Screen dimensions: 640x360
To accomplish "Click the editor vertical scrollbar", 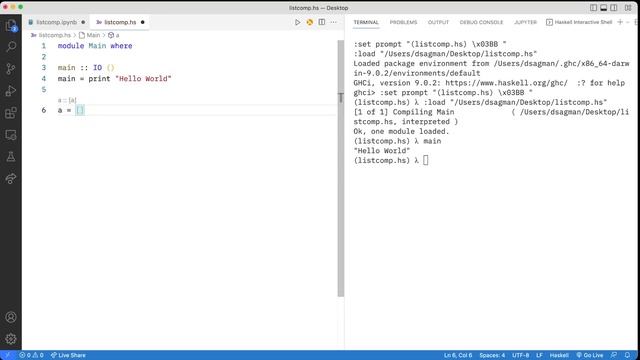I will [x=341, y=168].
